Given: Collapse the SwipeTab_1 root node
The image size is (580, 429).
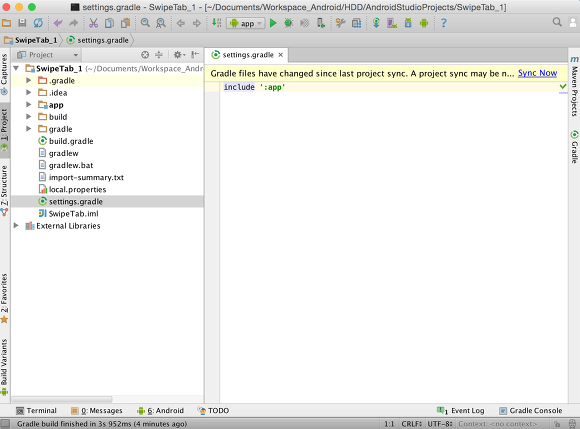Looking at the screenshot, I should pyautogui.click(x=16, y=68).
